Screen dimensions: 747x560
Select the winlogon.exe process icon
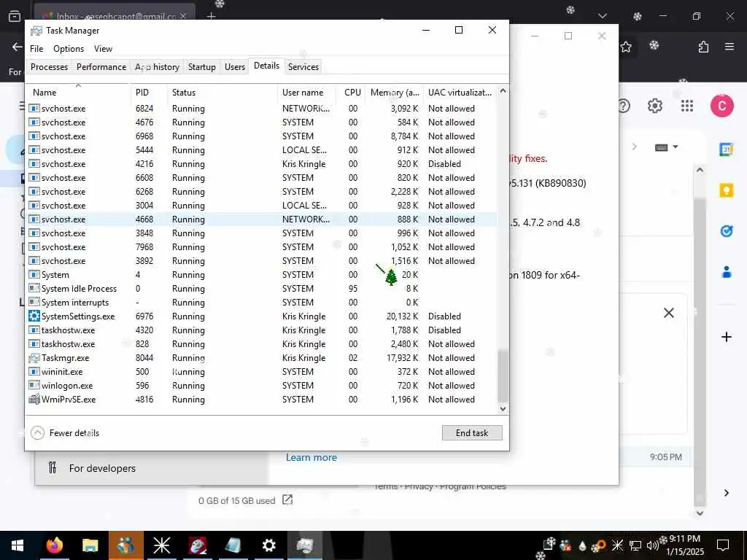pyautogui.click(x=34, y=385)
